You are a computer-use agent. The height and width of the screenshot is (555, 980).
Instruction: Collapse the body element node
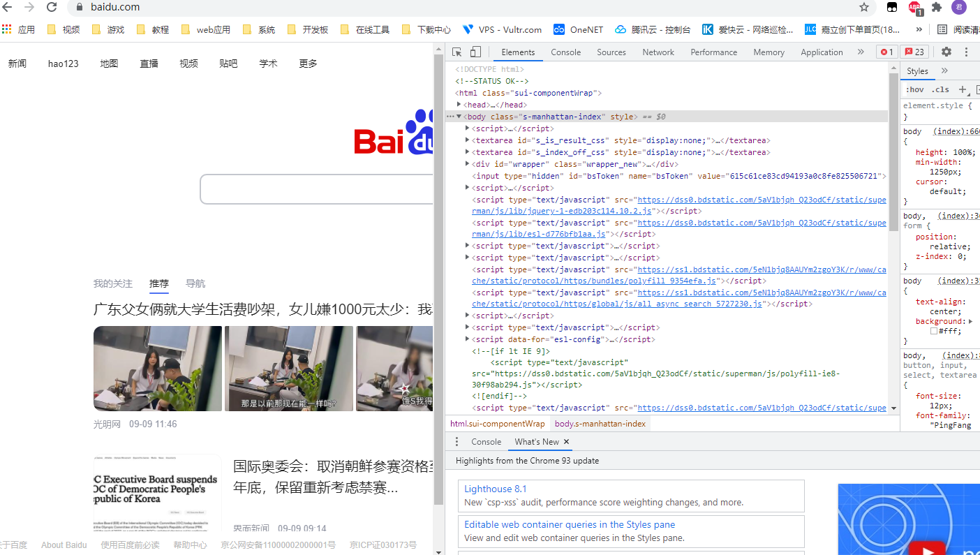click(459, 117)
